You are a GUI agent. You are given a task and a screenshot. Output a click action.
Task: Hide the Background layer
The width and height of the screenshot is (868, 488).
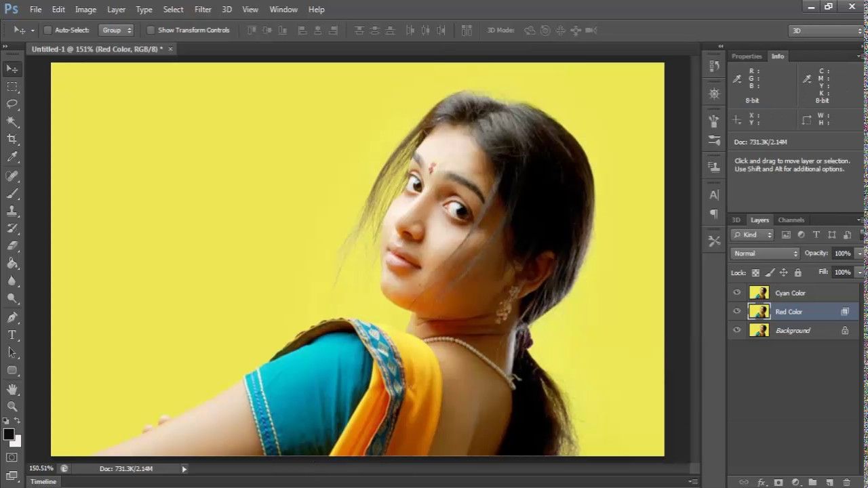click(737, 331)
